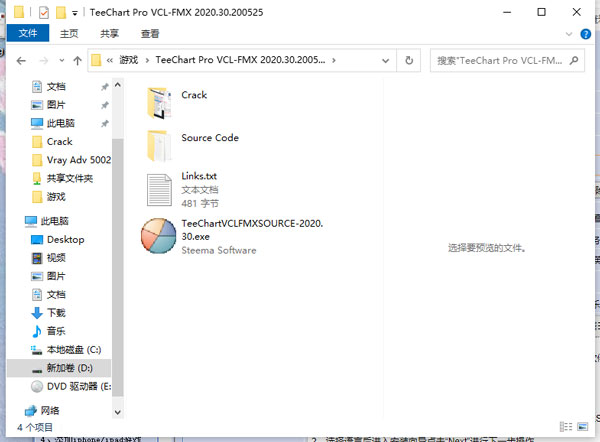Click navigation pane scroll up arrow
Image resolution: width=600 pixels, height=442 pixels.
click(118, 85)
